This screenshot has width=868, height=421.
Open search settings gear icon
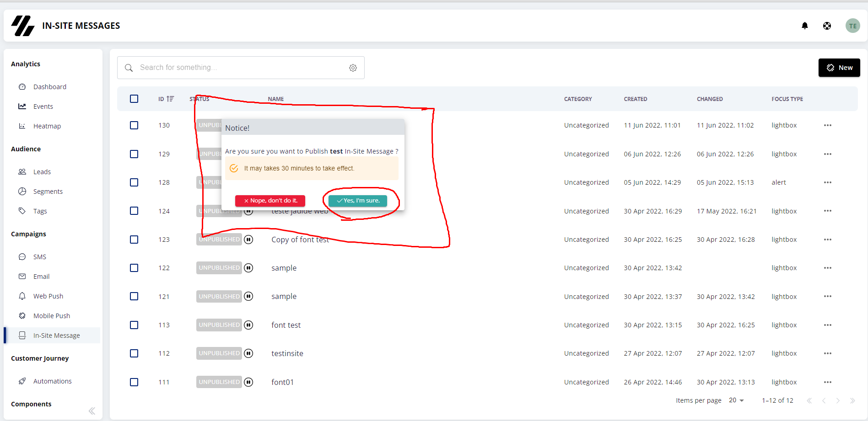(x=353, y=68)
